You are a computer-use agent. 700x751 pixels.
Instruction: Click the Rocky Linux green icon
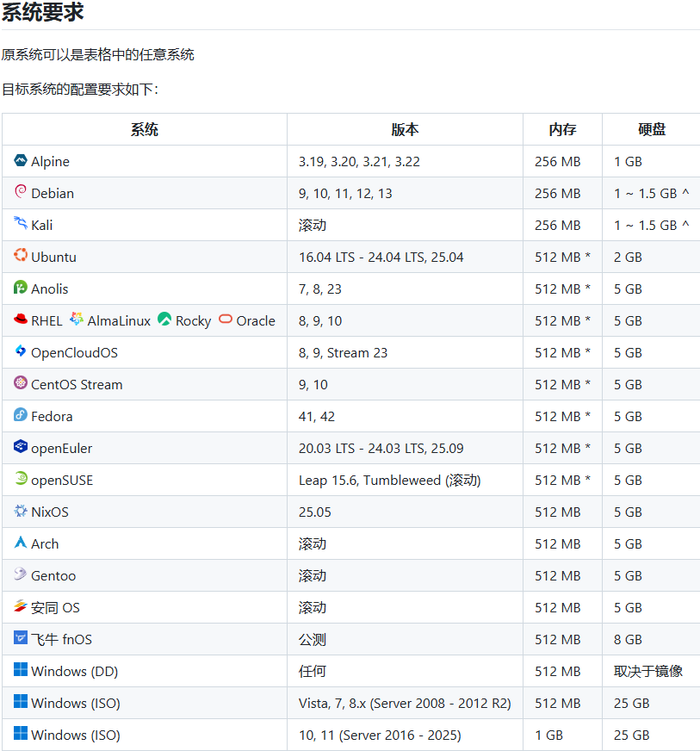[x=164, y=320]
